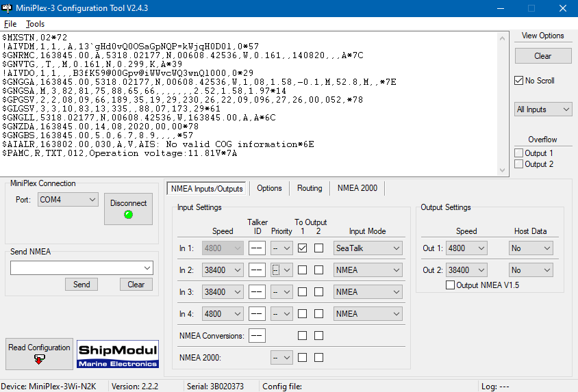Image resolution: width=578 pixels, height=392 pixels.
Task: Click the ShipModul Marine Electronics logo
Action: coord(118,354)
